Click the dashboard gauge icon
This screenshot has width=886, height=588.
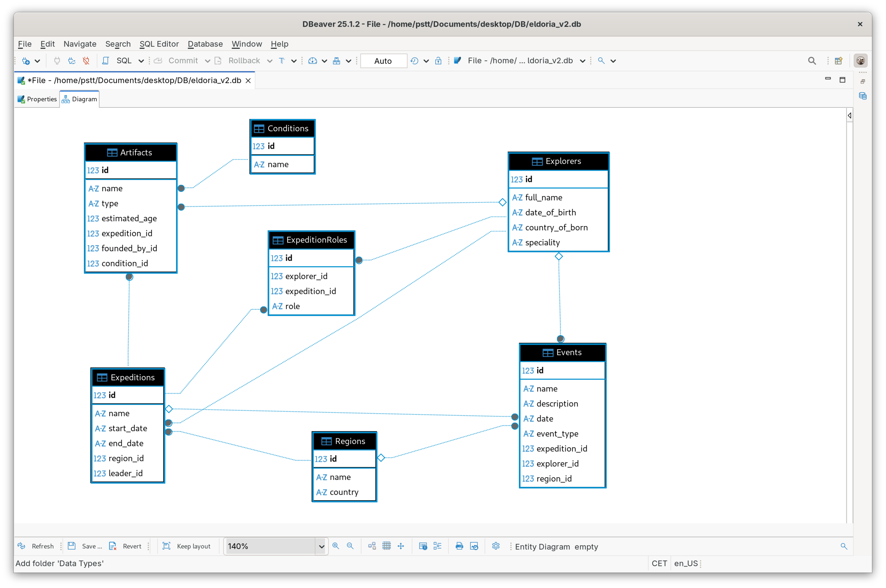[313, 61]
